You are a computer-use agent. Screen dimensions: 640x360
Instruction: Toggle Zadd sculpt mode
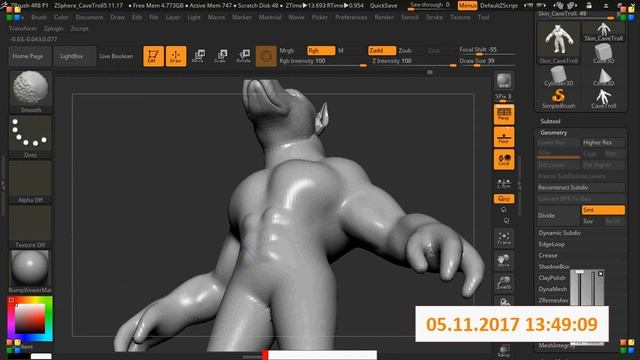point(382,51)
